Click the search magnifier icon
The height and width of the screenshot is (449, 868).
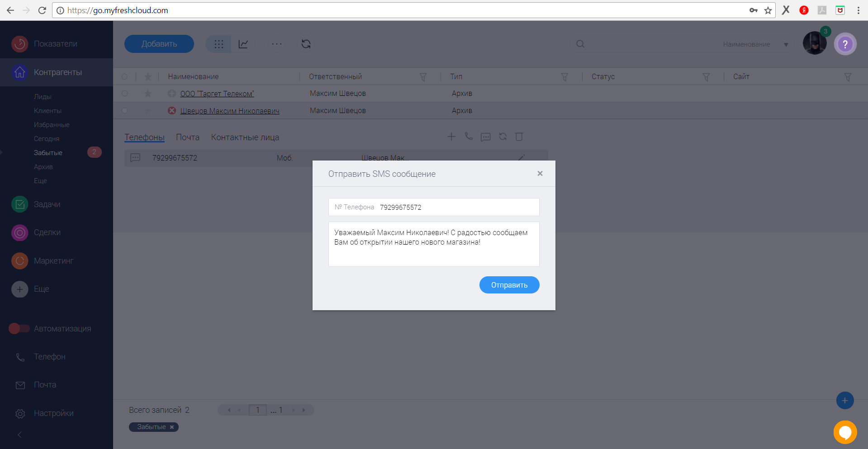click(x=580, y=44)
